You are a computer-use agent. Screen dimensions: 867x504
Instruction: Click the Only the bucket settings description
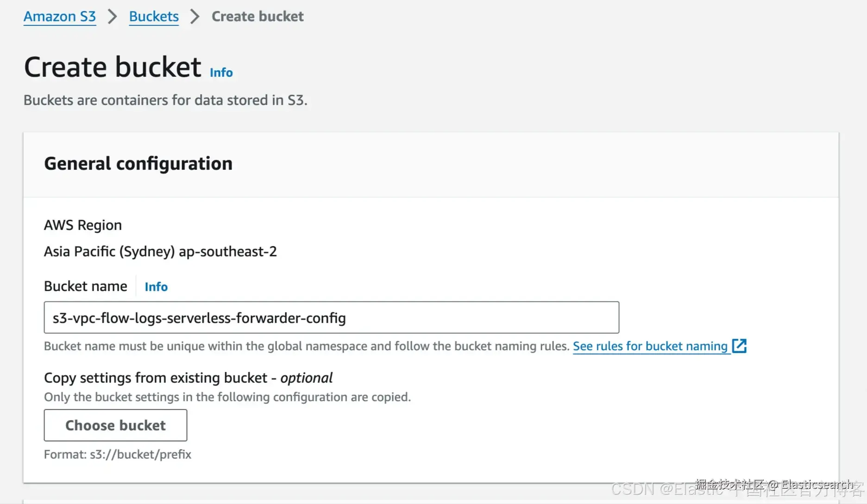point(227,397)
